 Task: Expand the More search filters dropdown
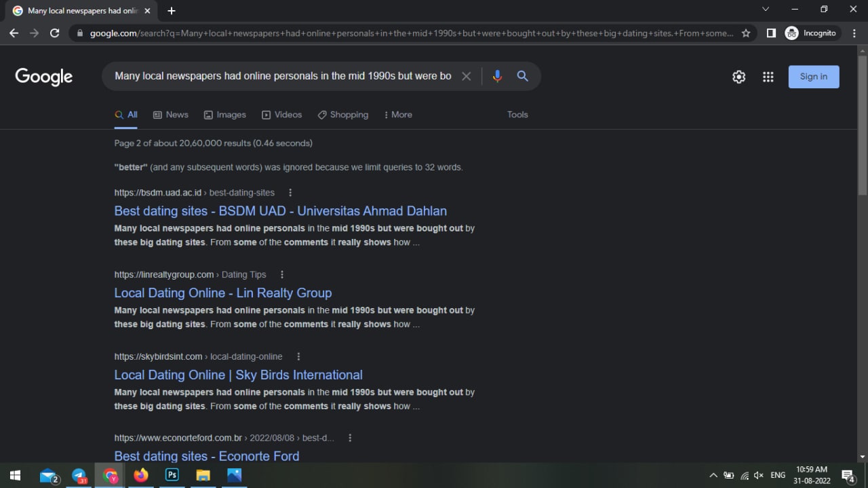coord(398,115)
